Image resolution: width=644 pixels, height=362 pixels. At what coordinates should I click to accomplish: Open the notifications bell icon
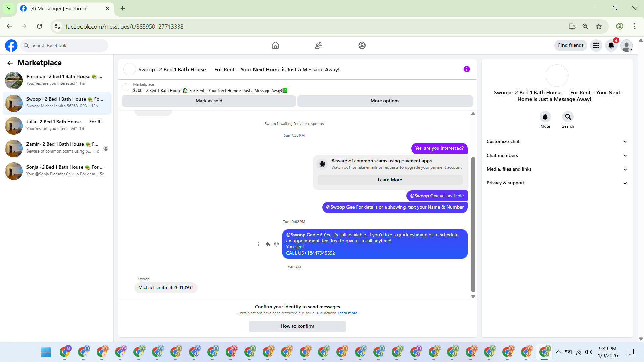pyautogui.click(x=611, y=45)
